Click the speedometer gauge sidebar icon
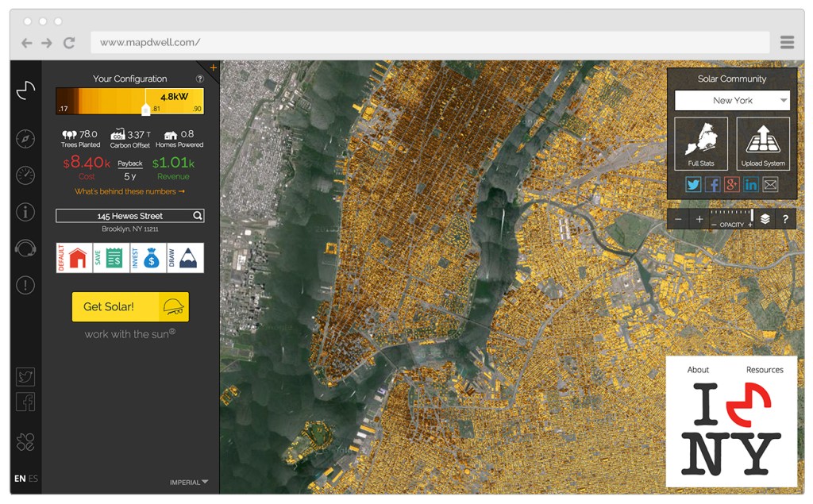Screen dimensions: 813x504 [x=25, y=175]
